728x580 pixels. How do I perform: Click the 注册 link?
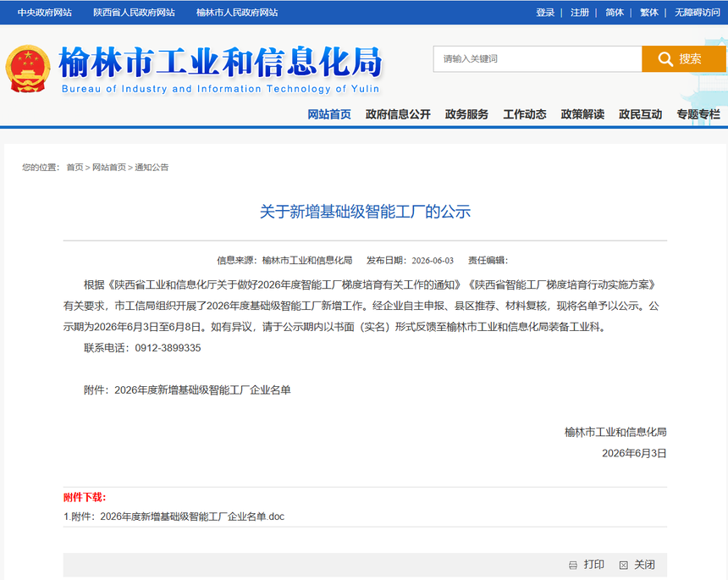click(x=579, y=13)
